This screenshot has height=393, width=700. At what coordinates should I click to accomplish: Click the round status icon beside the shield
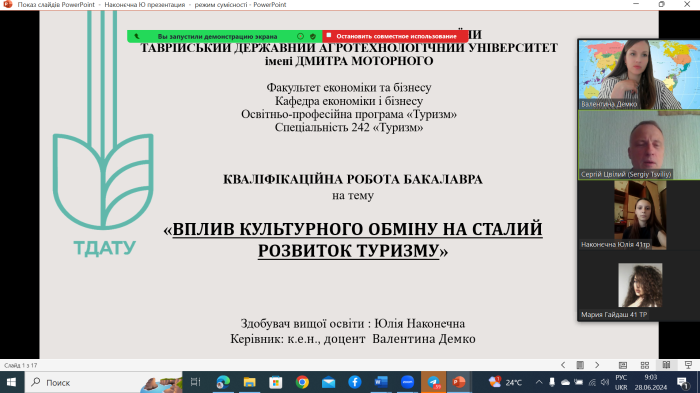pyautogui.click(x=300, y=37)
